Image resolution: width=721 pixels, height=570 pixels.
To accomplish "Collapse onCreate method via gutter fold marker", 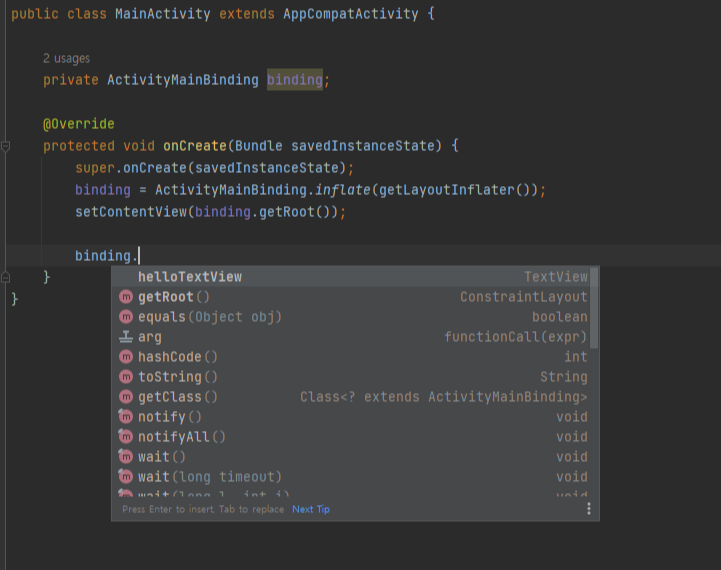I will (x=6, y=147).
